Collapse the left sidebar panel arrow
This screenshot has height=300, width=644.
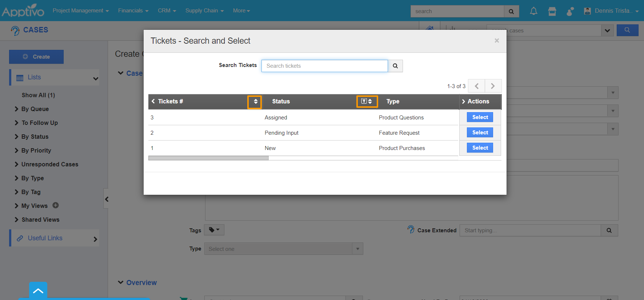point(107,199)
